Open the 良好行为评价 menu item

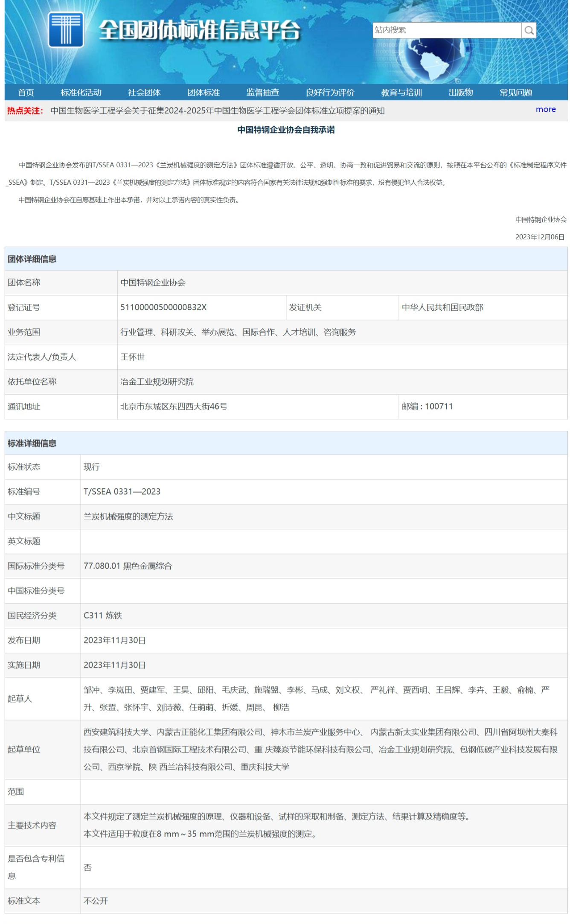point(330,93)
